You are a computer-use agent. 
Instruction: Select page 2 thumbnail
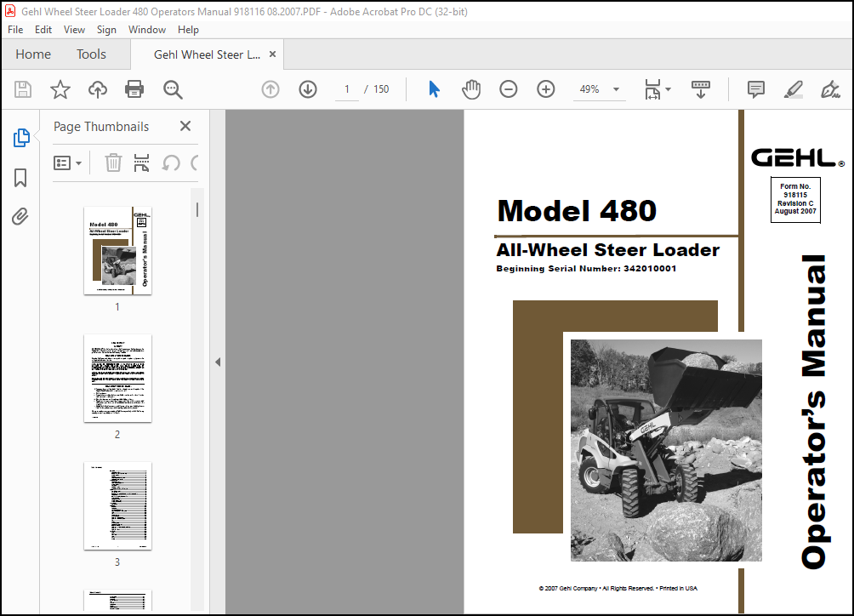pyautogui.click(x=117, y=378)
